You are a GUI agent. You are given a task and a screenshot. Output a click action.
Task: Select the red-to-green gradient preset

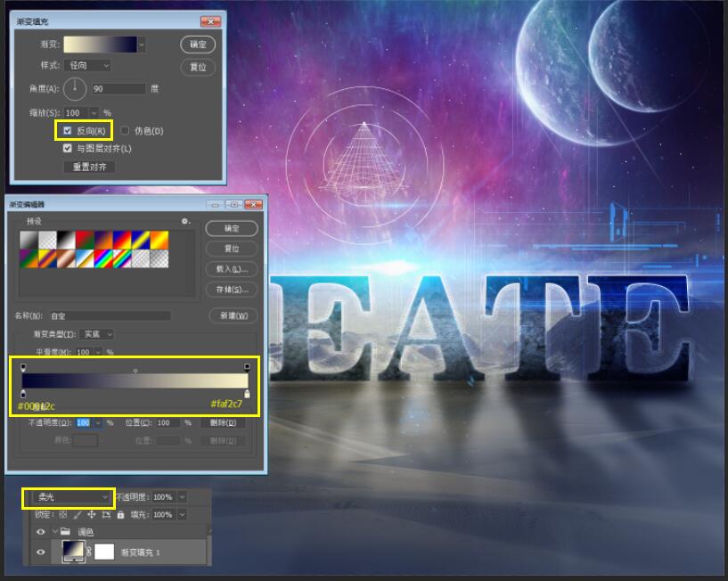[x=85, y=240]
